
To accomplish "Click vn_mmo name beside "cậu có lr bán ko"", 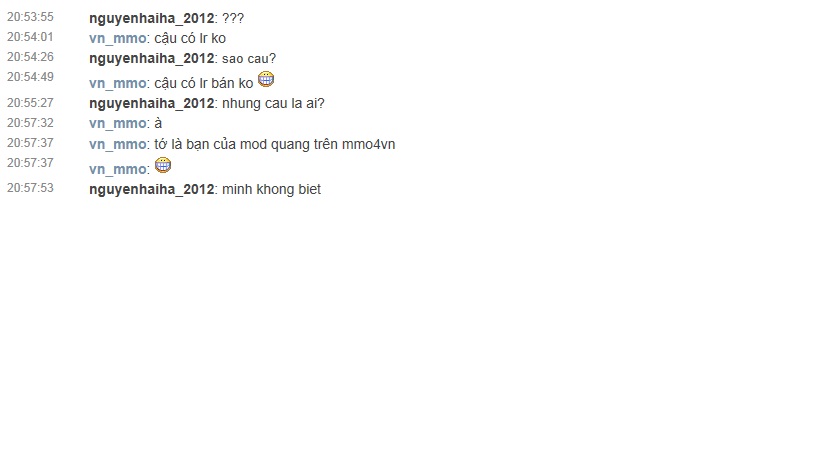I will point(118,83).
